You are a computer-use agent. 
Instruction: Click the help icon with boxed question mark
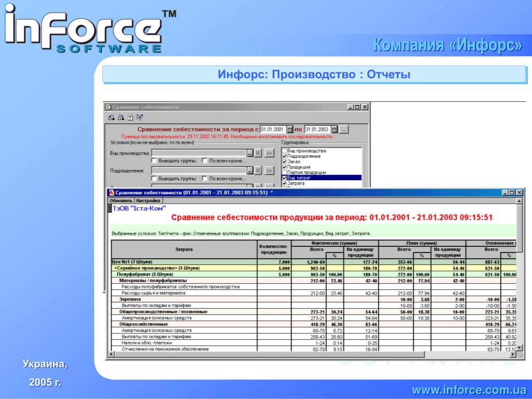pos(130,117)
